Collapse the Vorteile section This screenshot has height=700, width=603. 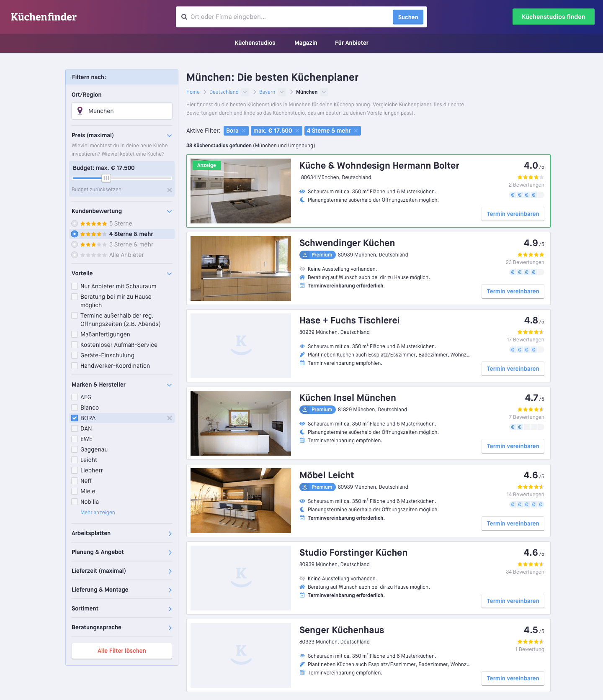tap(169, 274)
